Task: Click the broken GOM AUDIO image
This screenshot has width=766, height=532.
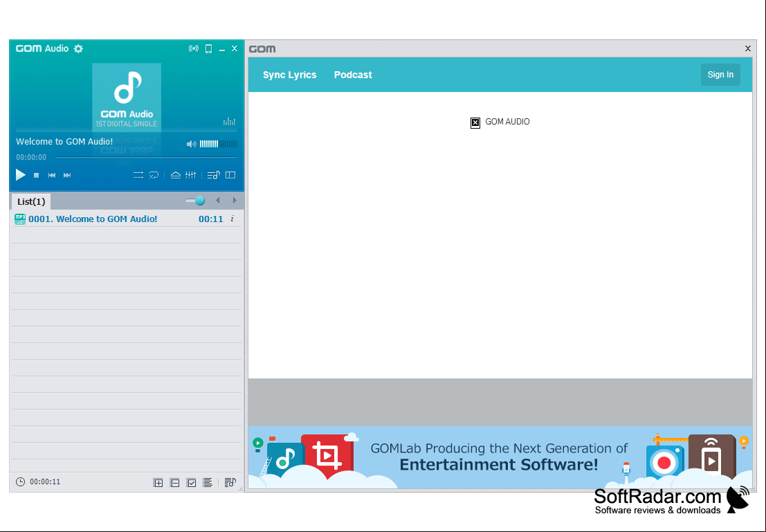Action: (x=475, y=122)
